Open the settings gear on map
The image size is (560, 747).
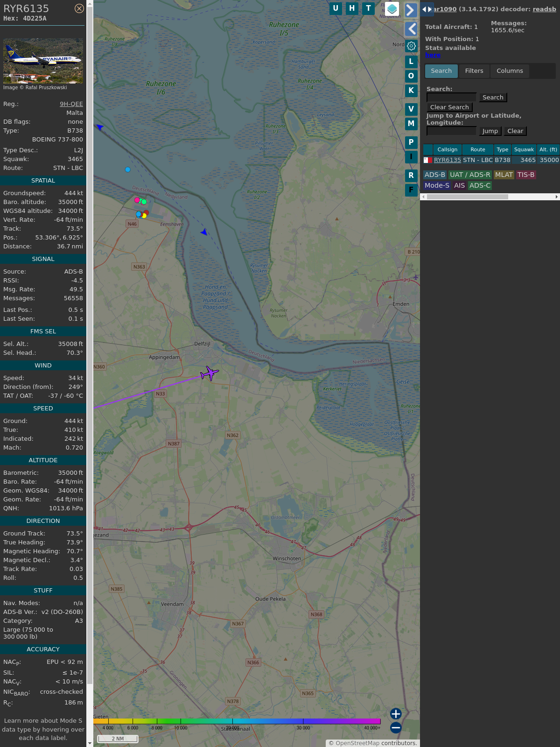coord(411,46)
